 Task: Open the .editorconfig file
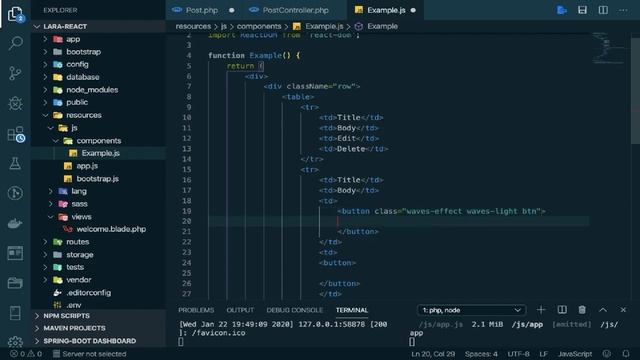pyautogui.click(x=98, y=293)
